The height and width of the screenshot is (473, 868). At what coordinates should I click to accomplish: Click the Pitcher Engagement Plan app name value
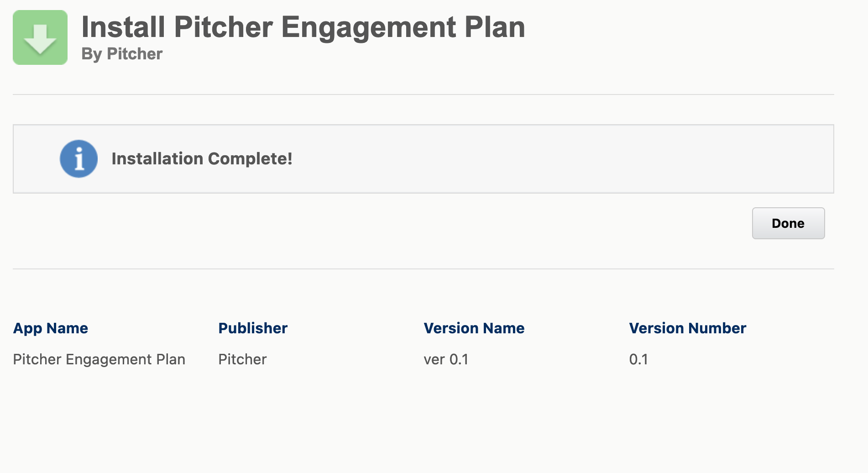click(99, 359)
